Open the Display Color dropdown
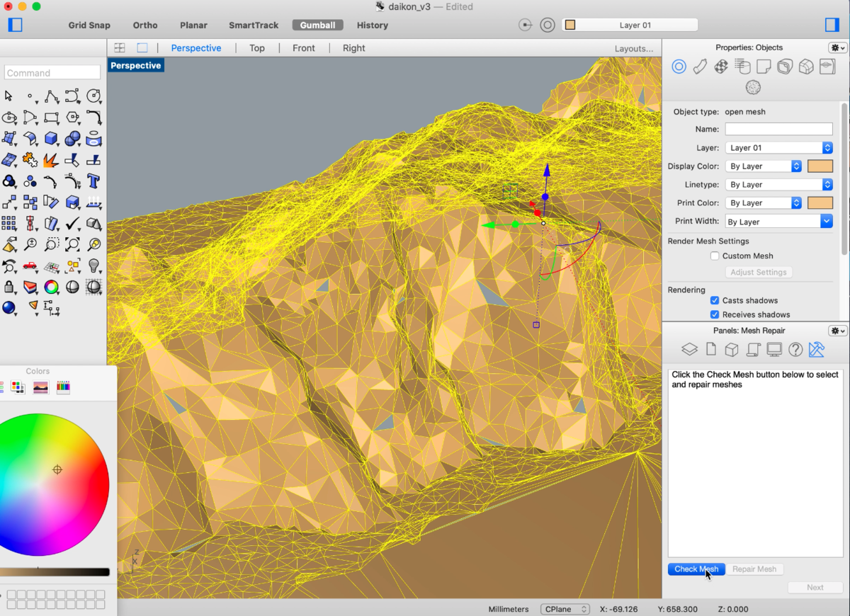Screen dimensions: 850x616 (764, 166)
